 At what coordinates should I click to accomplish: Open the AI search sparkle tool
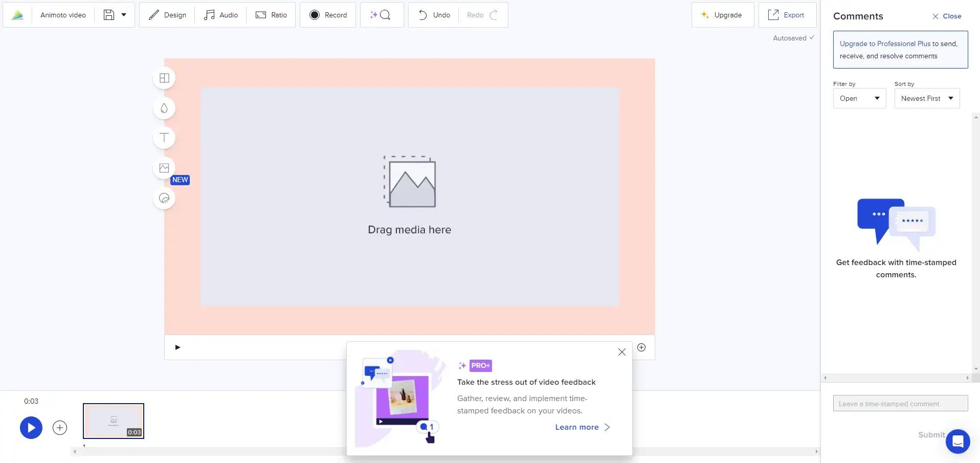coord(381,15)
